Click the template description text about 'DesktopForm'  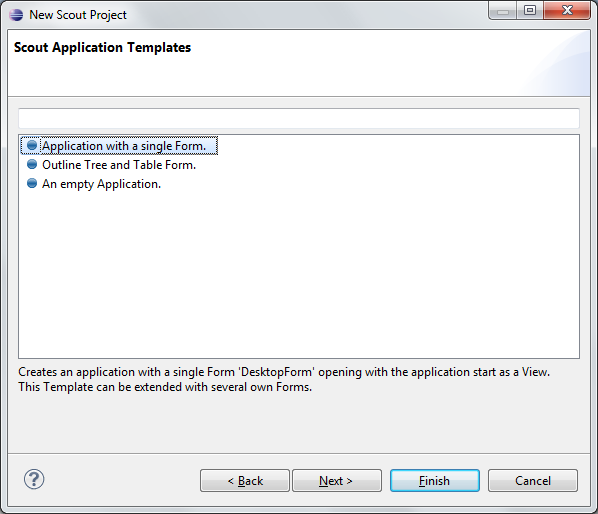(x=284, y=379)
